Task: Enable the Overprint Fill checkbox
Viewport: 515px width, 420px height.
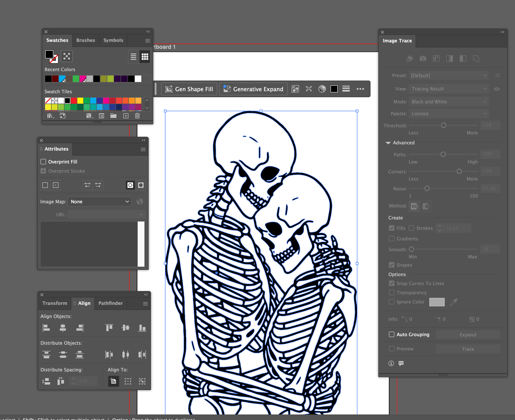Action: (43, 162)
